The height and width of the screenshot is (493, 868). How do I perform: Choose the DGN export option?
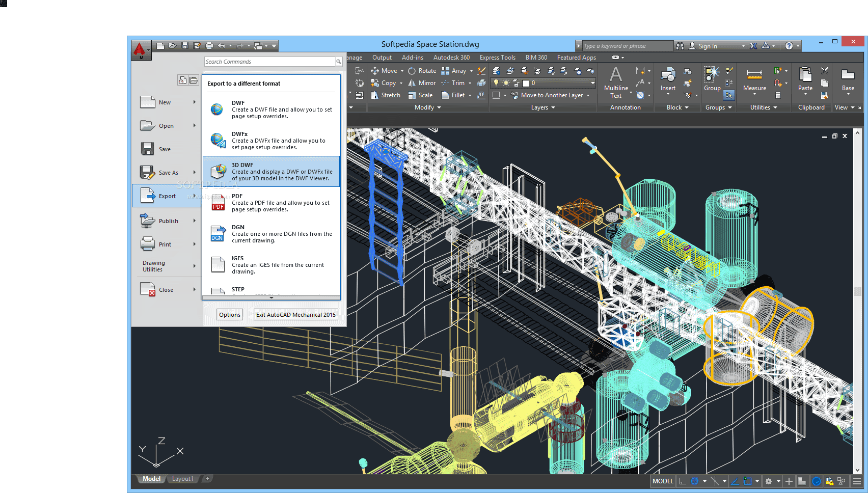coord(272,234)
